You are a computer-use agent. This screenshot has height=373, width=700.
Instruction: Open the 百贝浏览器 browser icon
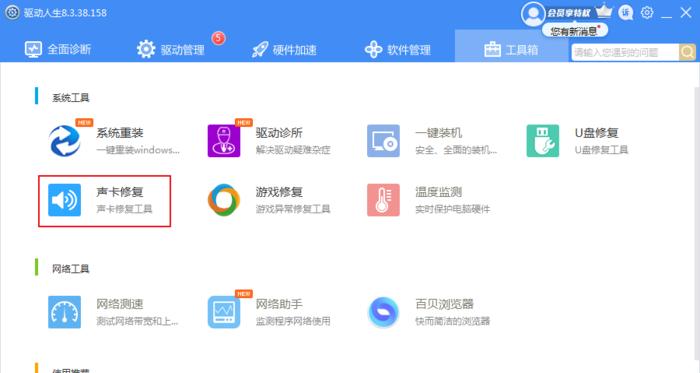click(x=383, y=312)
